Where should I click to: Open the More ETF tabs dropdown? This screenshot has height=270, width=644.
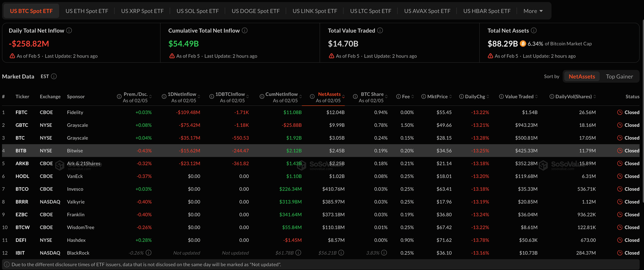point(533,11)
